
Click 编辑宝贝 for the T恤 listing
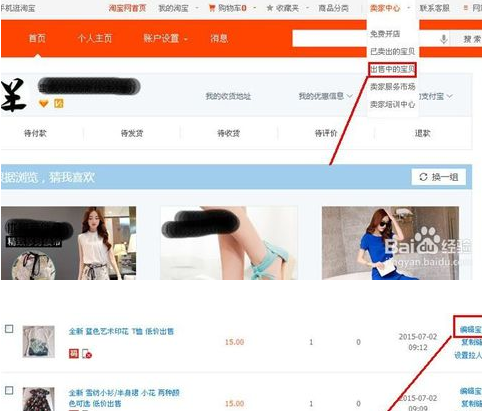click(470, 330)
